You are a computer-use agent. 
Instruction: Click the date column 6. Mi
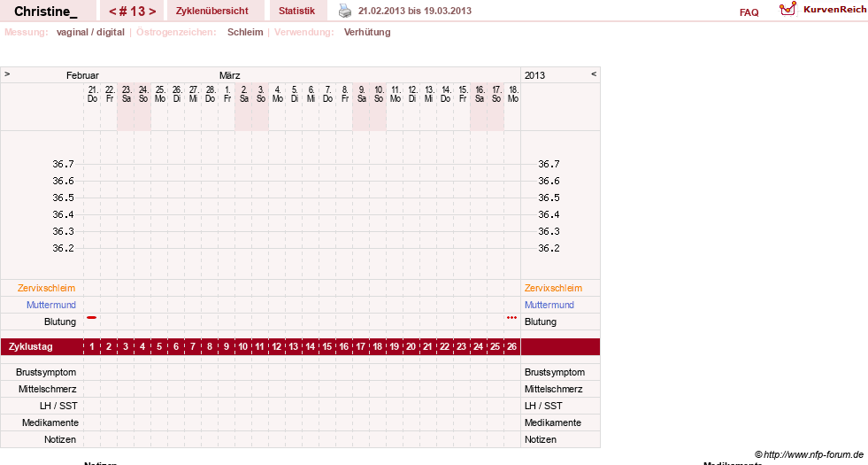(311, 94)
